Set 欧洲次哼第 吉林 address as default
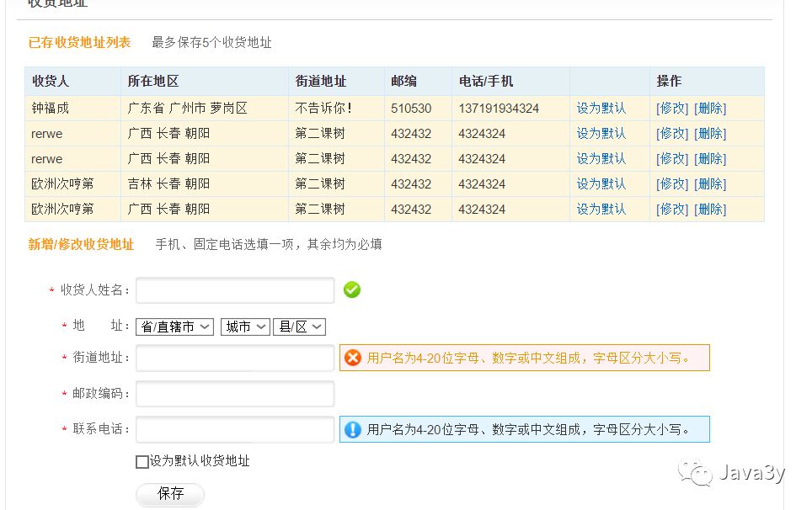The width and height of the screenshot is (812, 510). point(601,183)
